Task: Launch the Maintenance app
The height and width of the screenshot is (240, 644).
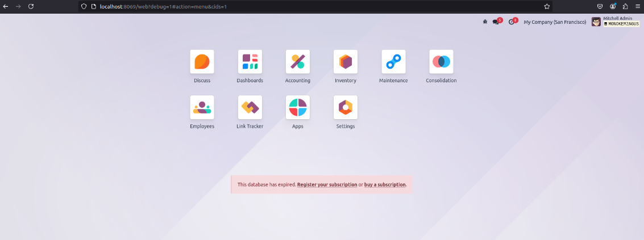Action: 393,62
